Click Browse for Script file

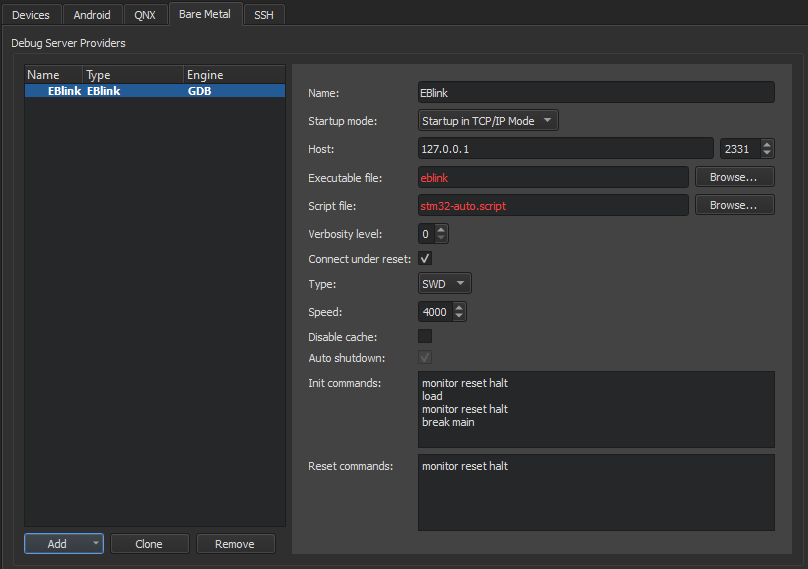point(734,205)
